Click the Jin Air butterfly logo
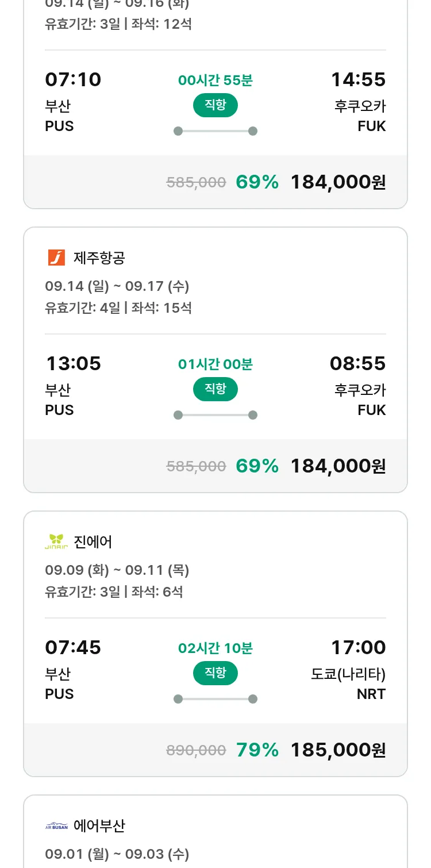431x868 pixels. [56, 541]
